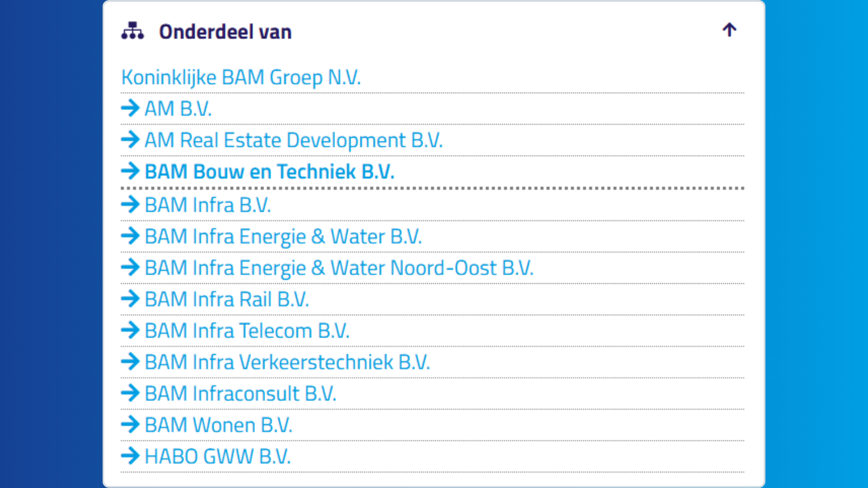
Task: Open Koninklijke BAM Groep N.V. link
Action: 241,77
